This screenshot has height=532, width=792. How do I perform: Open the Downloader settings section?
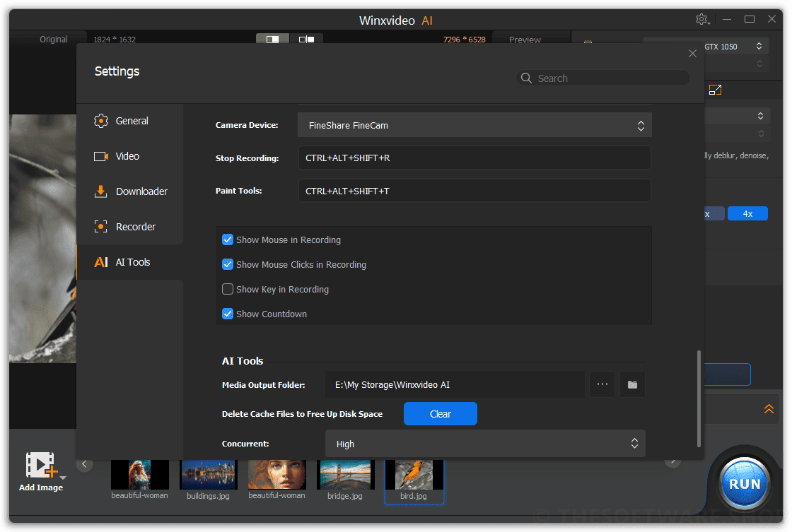coord(130,191)
